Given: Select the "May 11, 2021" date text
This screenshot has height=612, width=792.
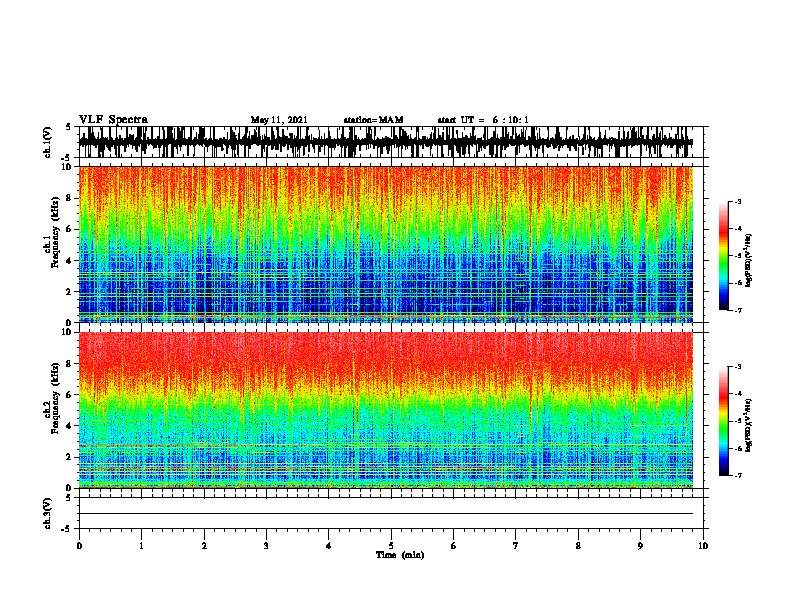Looking at the screenshot, I should point(279,120).
